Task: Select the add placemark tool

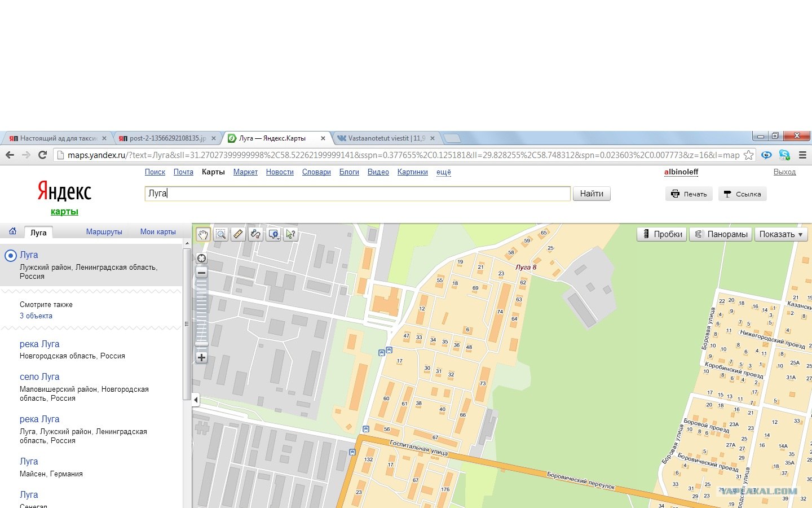Action: click(x=272, y=234)
